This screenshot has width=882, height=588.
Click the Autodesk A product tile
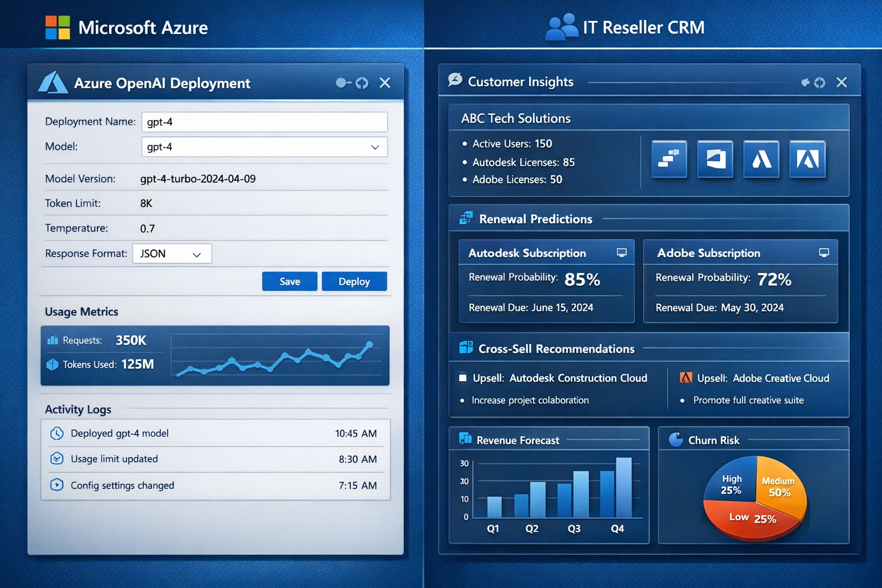pos(761,159)
